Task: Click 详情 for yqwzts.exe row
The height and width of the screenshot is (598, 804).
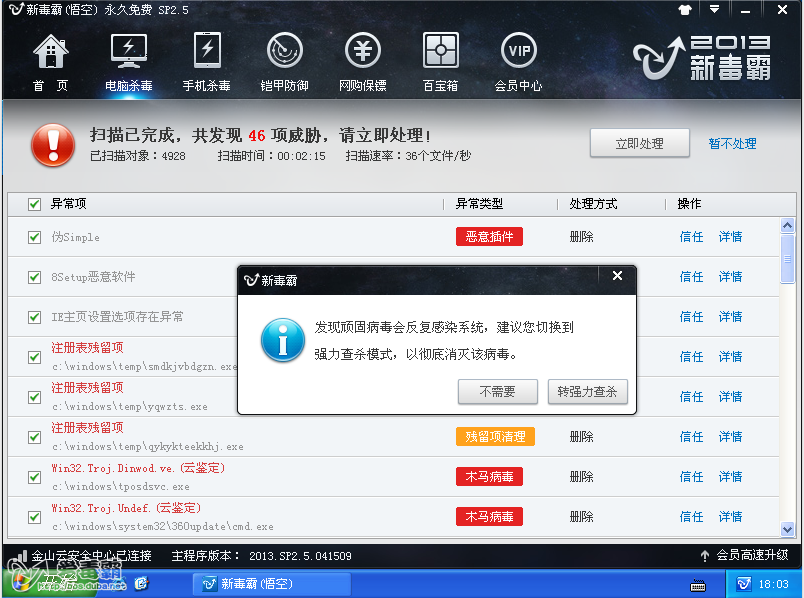Action: point(730,397)
